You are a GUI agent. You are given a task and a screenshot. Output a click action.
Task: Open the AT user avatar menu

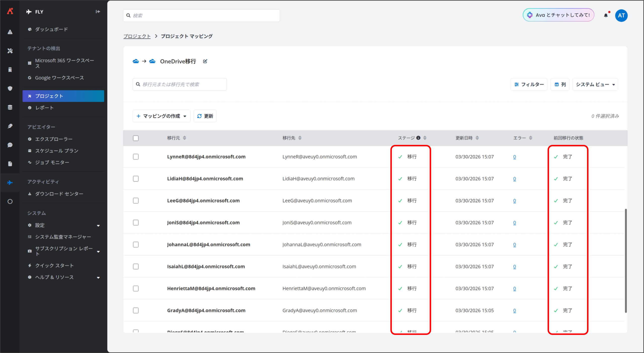pos(621,16)
